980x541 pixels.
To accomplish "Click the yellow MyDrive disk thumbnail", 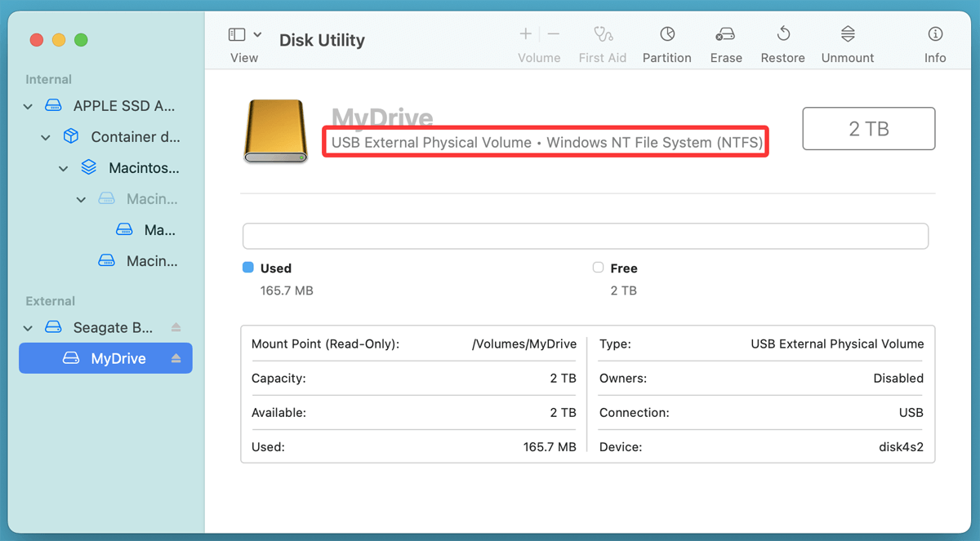I will (275, 131).
